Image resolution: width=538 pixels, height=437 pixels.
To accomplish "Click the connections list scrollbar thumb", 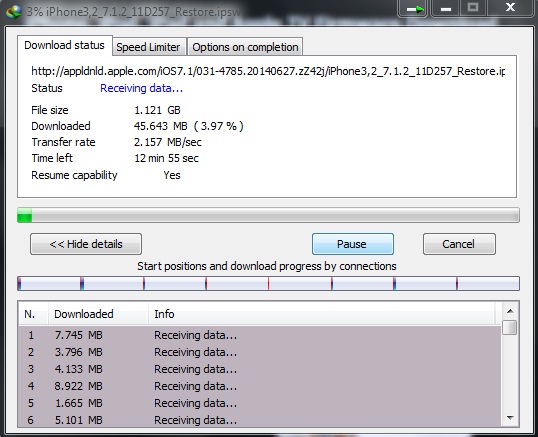I will 510,327.
